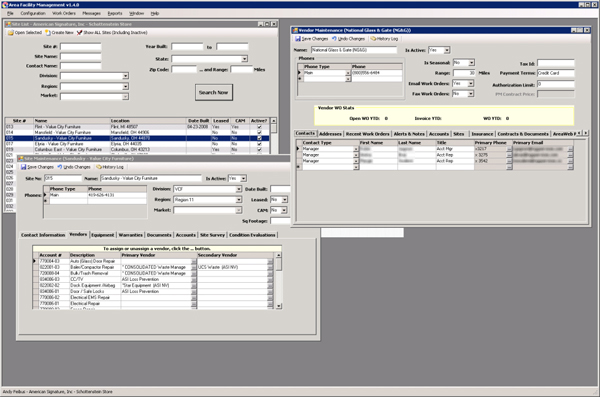Open Contracts & Documents tab
The height and width of the screenshot is (397, 600).
pyautogui.click(x=523, y=134)
